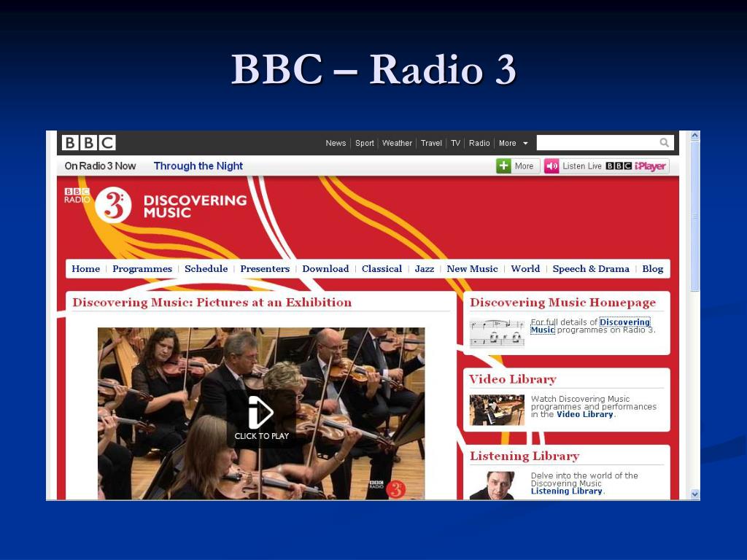
Task: Open the Jazz tab
Action: point(424,268)
